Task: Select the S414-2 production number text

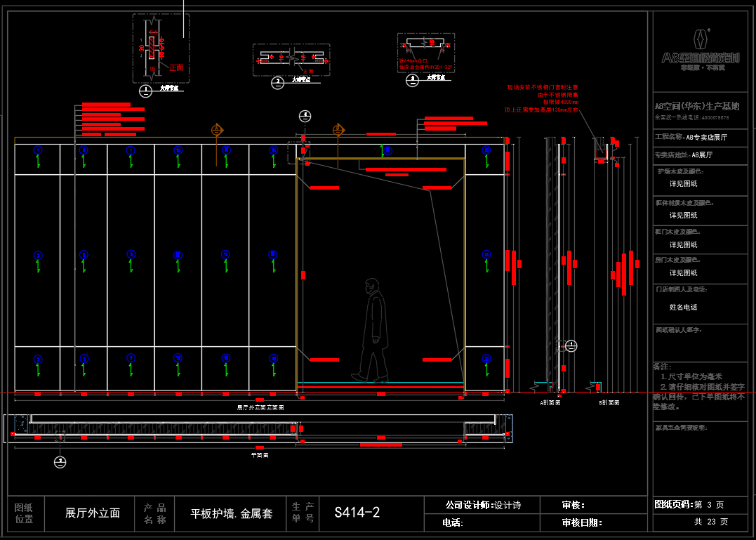Action: pos(357,513)
